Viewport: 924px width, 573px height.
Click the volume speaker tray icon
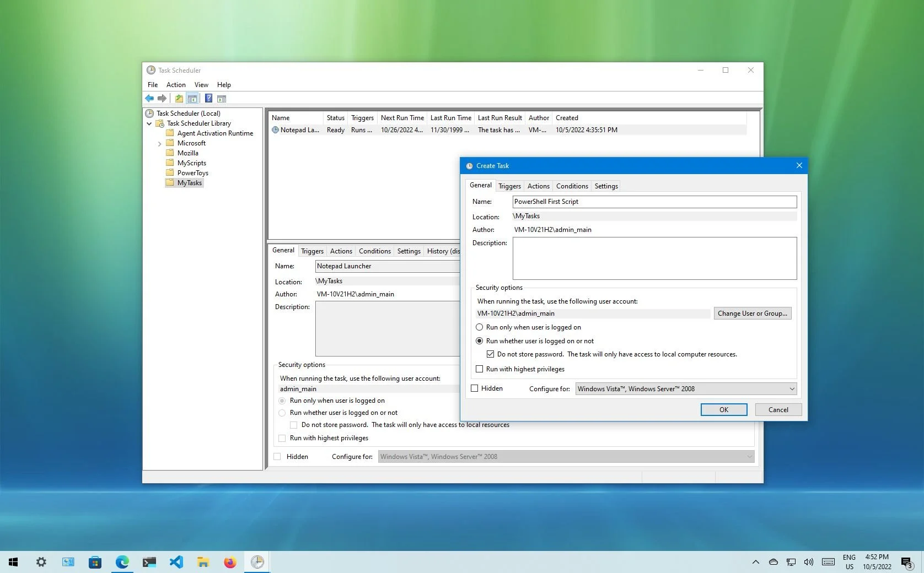(808, 562)
